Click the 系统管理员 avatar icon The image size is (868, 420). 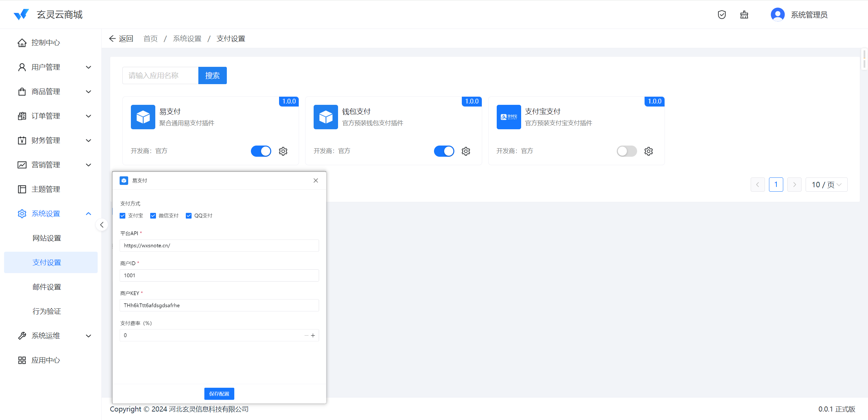[x=777, y=15]
